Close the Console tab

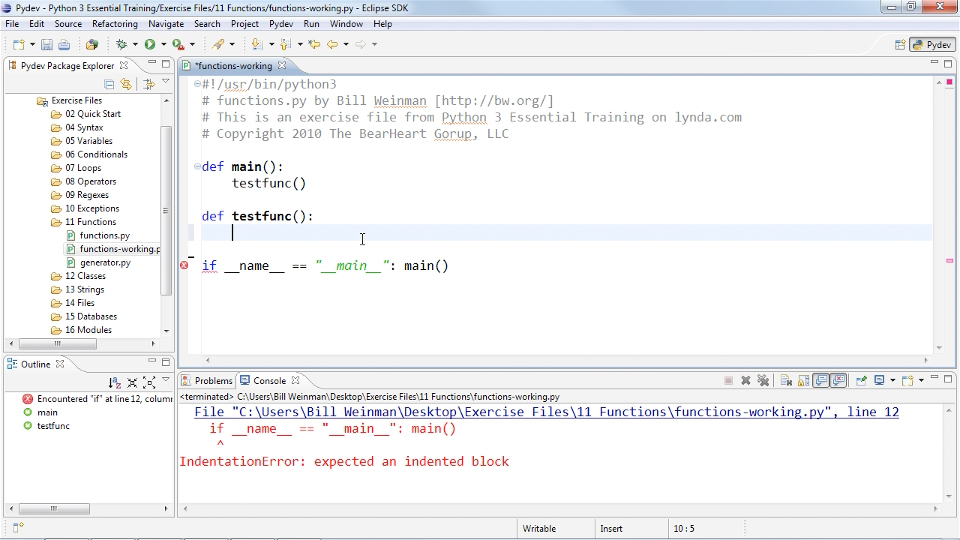pyautogui.click(x=296, y=380)
